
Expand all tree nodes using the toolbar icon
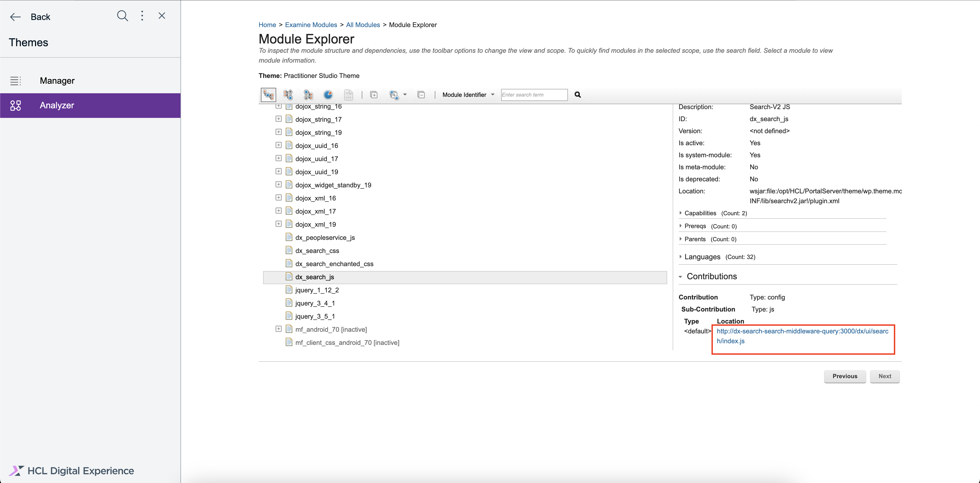point(374,94)
